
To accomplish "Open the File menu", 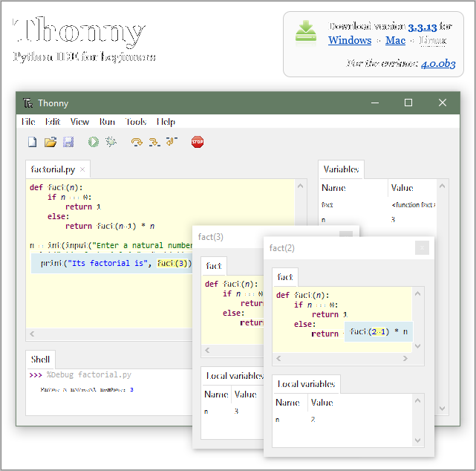I will (x=28, y=122).
